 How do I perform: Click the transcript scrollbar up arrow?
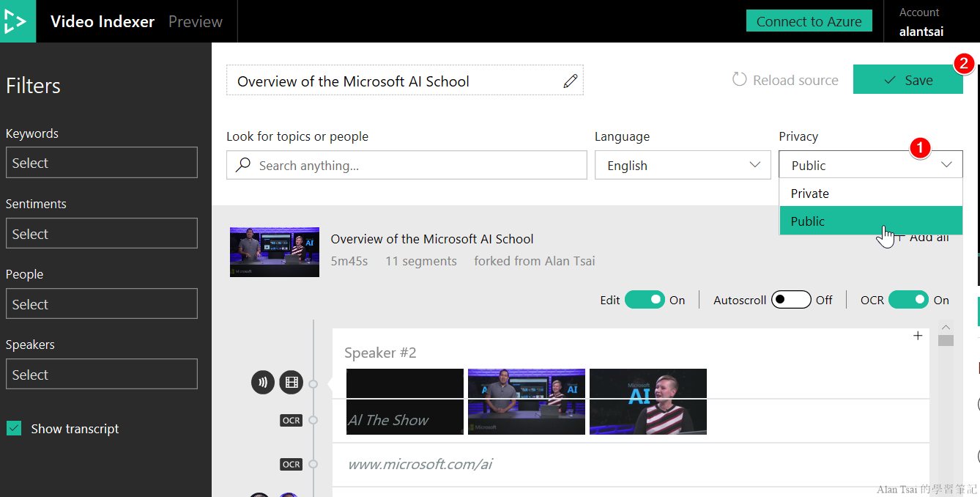[x=946, y=327]
